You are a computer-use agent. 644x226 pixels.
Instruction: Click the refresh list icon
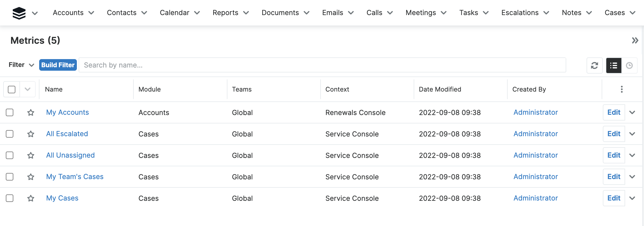coord(594,65)
